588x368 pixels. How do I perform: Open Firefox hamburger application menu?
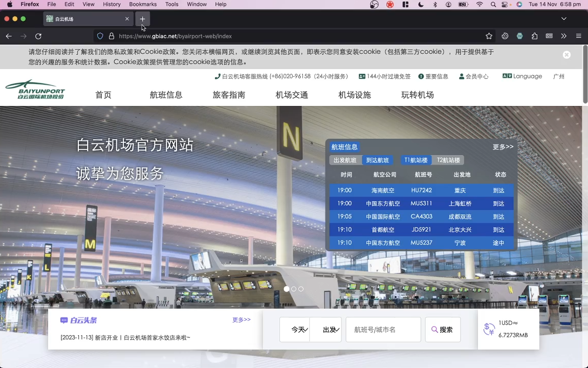(x=579, y=36)
